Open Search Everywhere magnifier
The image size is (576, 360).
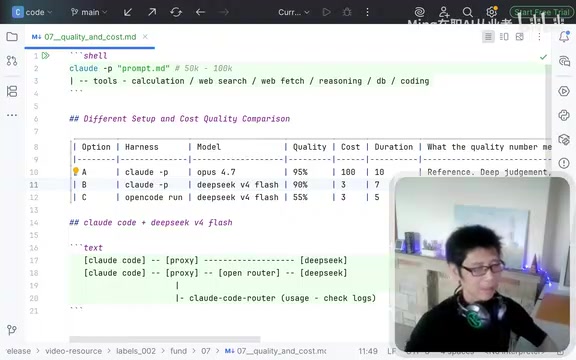coord(467,12)
